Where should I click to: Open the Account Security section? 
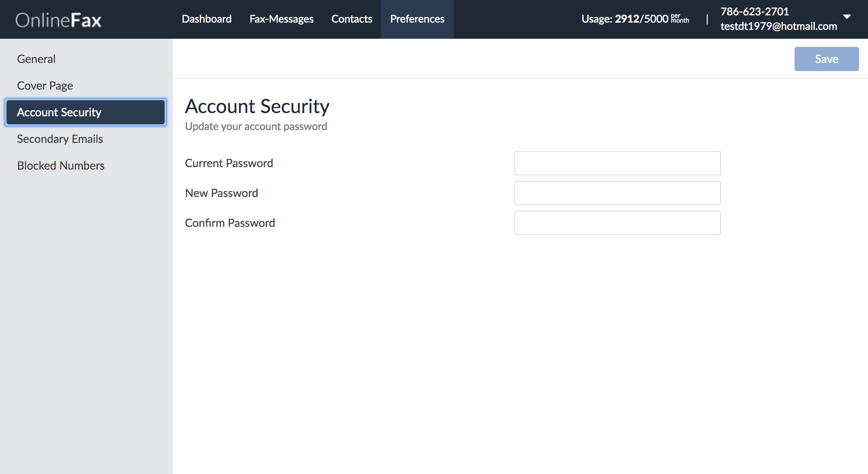click(59, 112)
